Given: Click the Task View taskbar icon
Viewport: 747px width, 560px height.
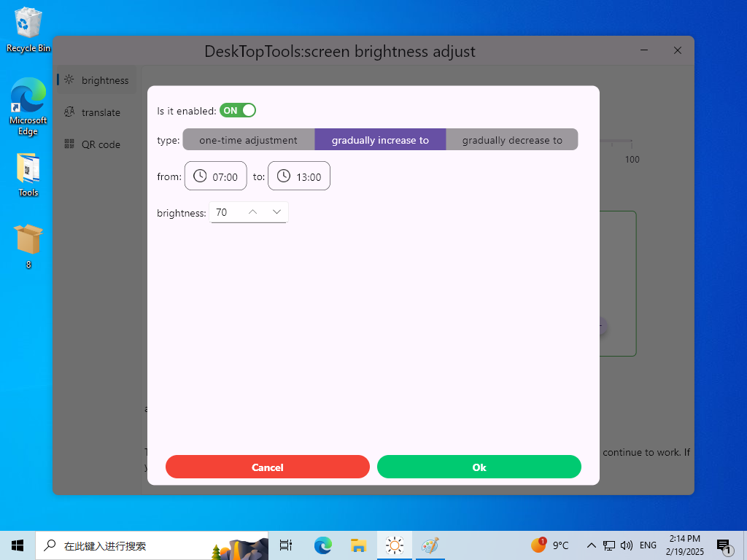Looking at the screenshot, I should click(286, 545).
